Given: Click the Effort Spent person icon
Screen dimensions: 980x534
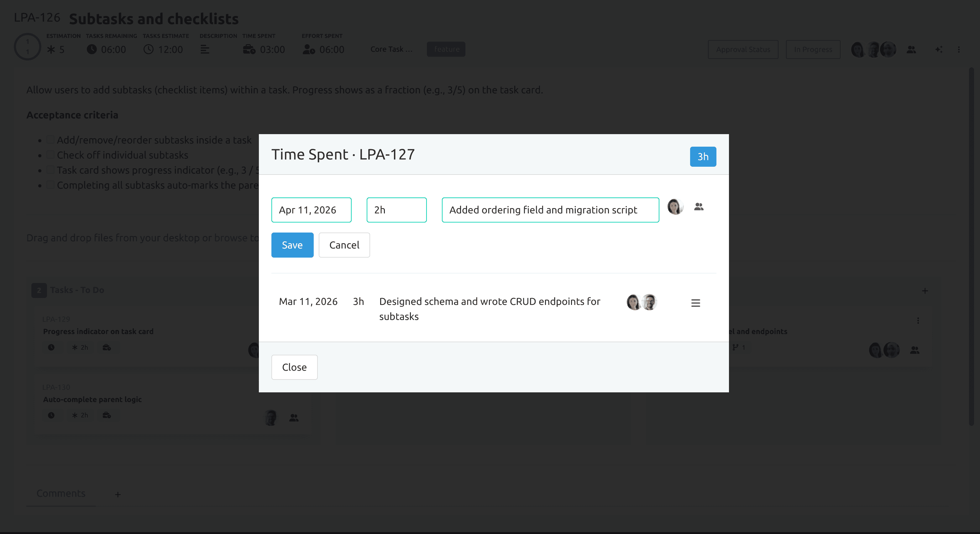Looking at the screenshot, I should pos(309,50).
